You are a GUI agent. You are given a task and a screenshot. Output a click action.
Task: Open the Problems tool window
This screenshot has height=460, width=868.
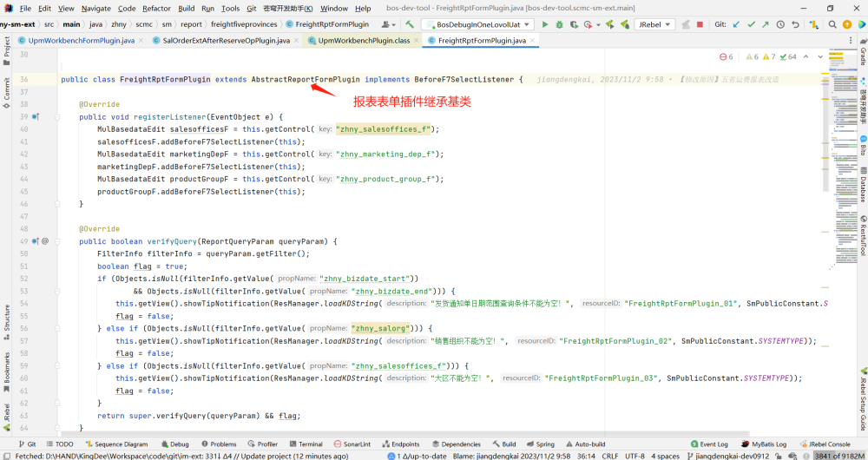(219, 444)
